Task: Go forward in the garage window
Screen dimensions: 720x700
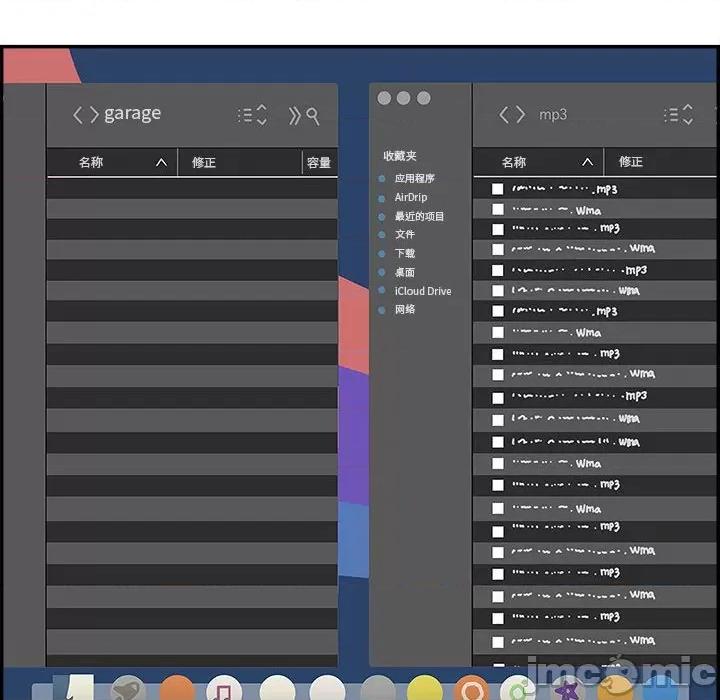Action: pos(94,115)
